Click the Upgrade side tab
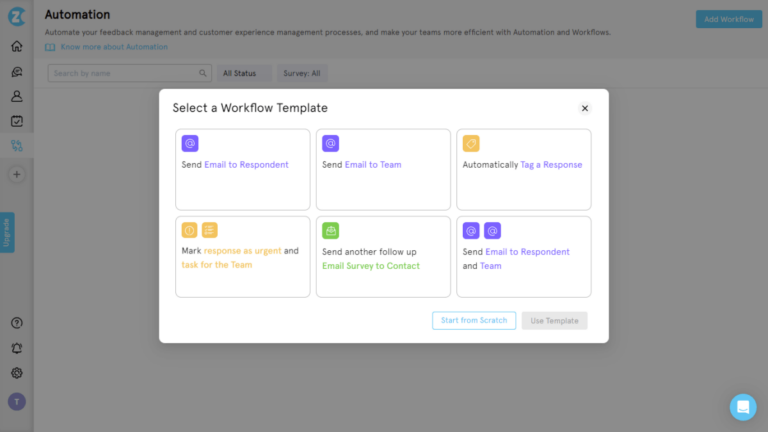 [x=7, y=232]
